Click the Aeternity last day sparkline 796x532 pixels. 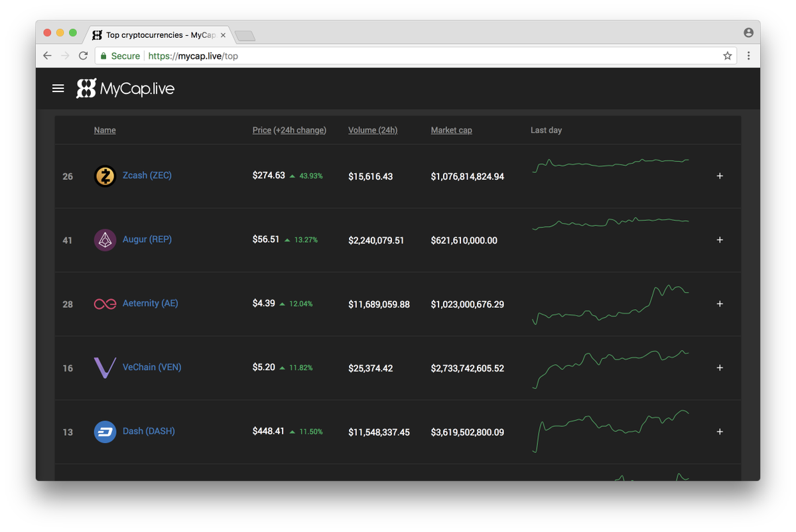point(610,304)
